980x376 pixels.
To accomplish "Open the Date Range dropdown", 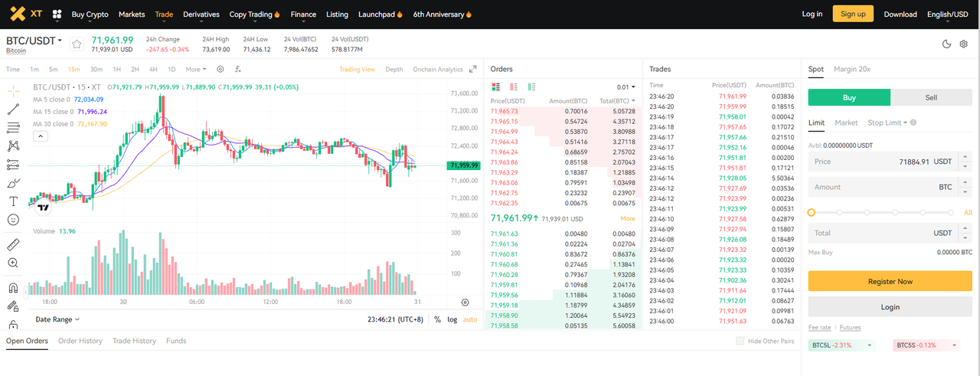I will point(57,319).
